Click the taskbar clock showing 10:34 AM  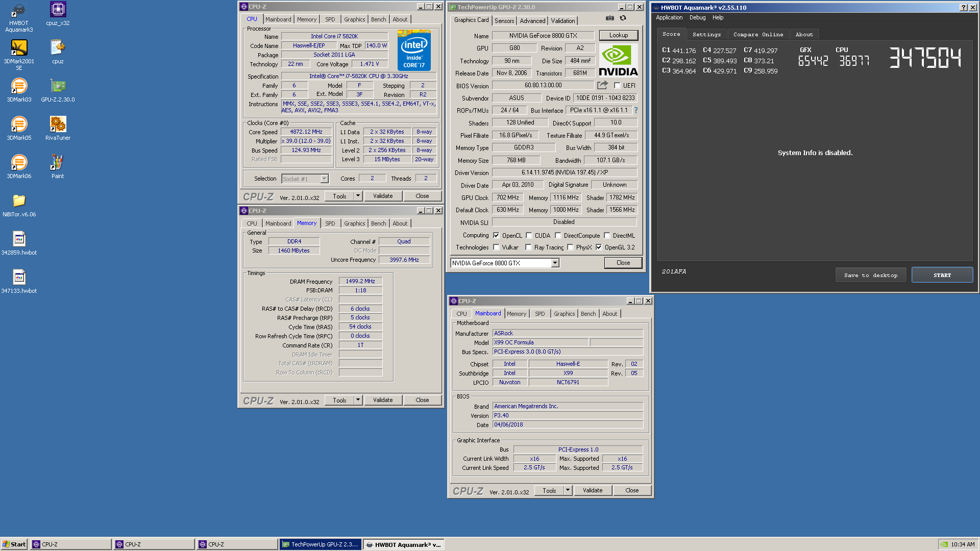pos(963,544)
